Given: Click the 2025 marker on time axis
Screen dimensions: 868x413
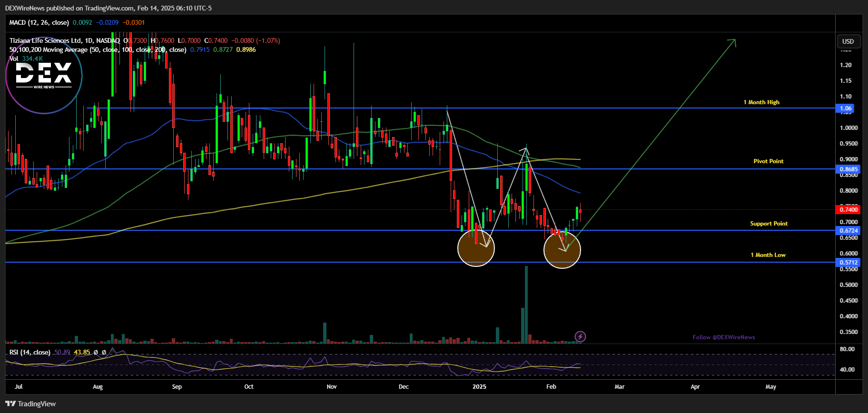Looking at the screenshot, I should [479, 386].
